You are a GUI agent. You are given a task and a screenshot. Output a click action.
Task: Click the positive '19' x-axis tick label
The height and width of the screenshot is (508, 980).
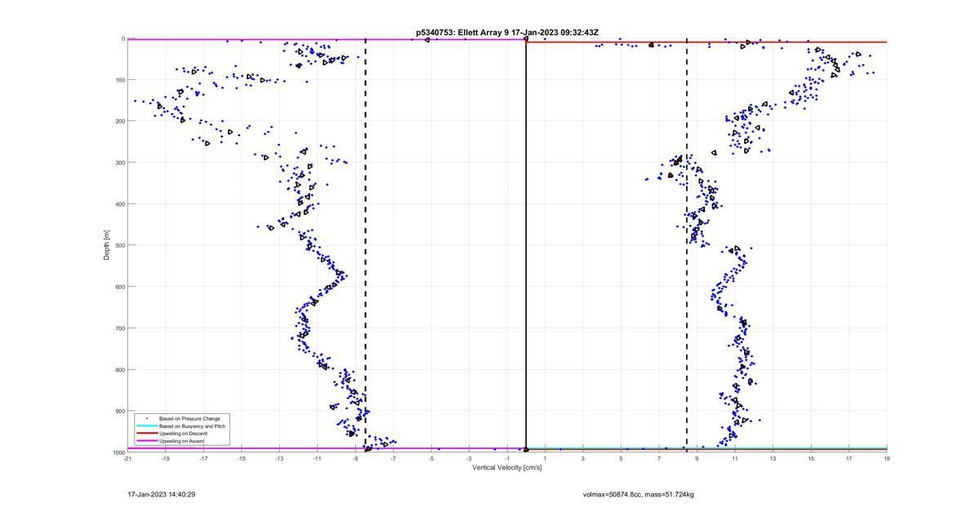coord(887,459)
